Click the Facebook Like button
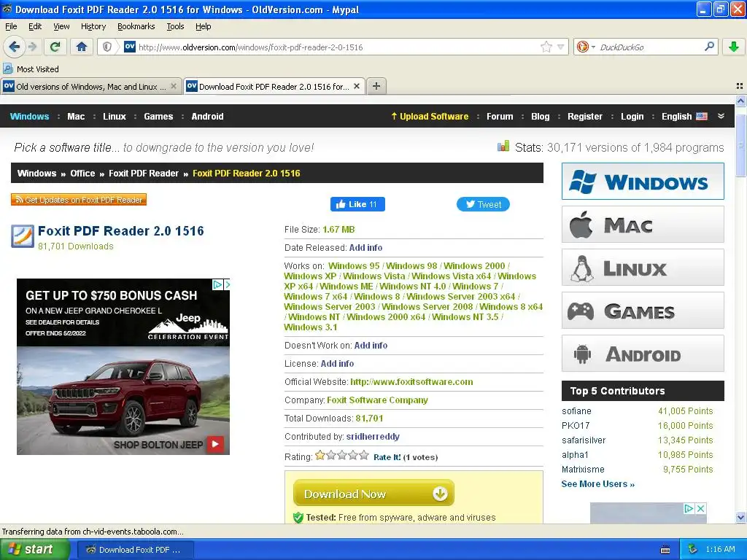 (357, 204)
